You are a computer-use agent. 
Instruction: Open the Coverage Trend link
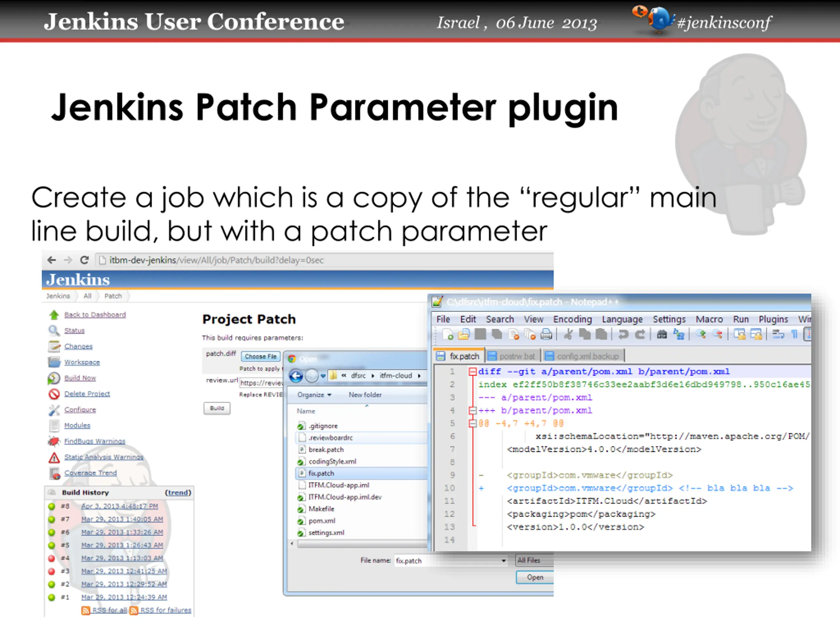[90, 473]
